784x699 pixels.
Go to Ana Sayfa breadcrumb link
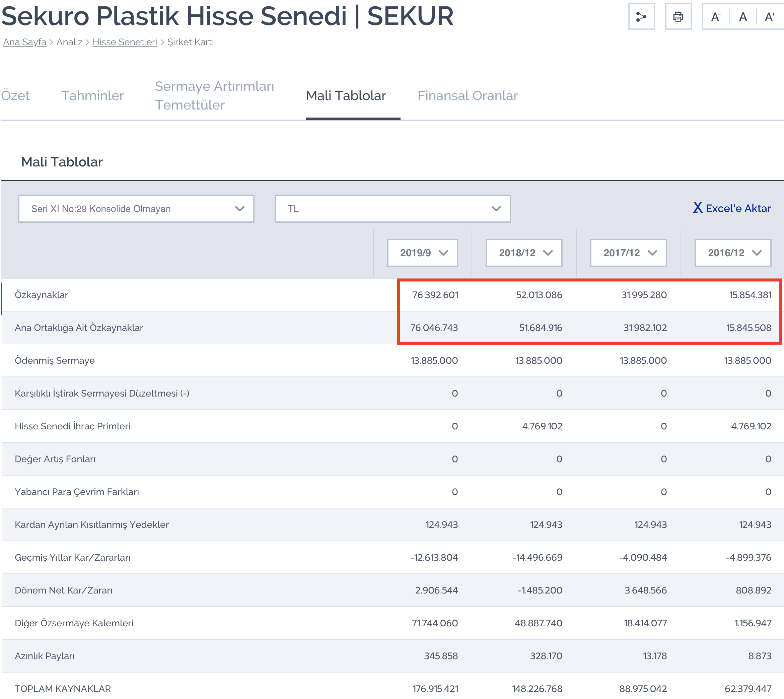tap(24, 42)
